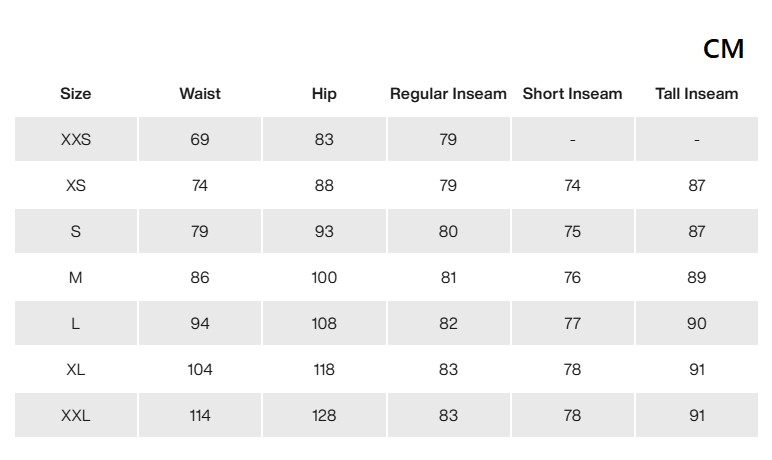
Task: Click the XS size row label
Action: click(76, 185)
